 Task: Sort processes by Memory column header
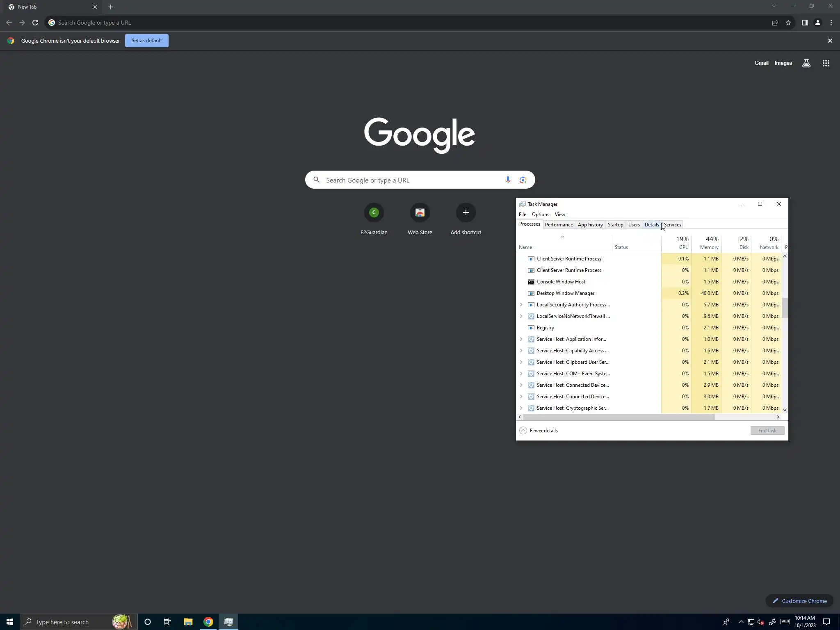[x=709, y=243]
